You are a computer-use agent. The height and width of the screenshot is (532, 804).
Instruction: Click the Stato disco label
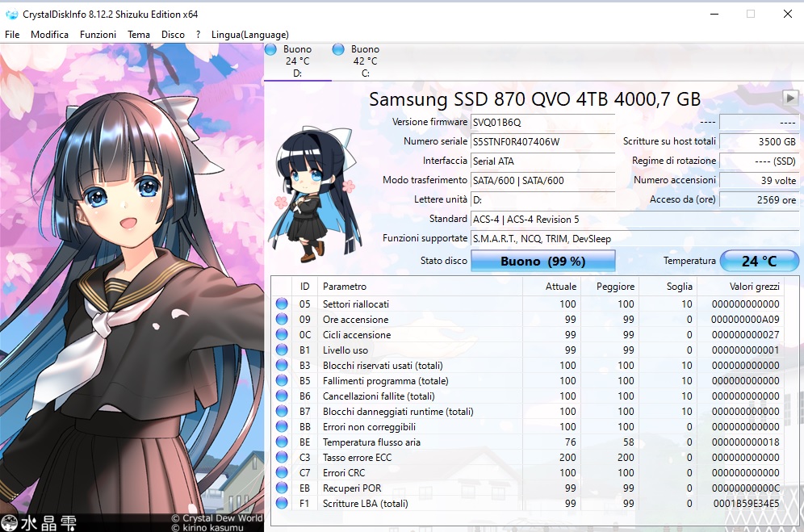click(x=443, y=261)
